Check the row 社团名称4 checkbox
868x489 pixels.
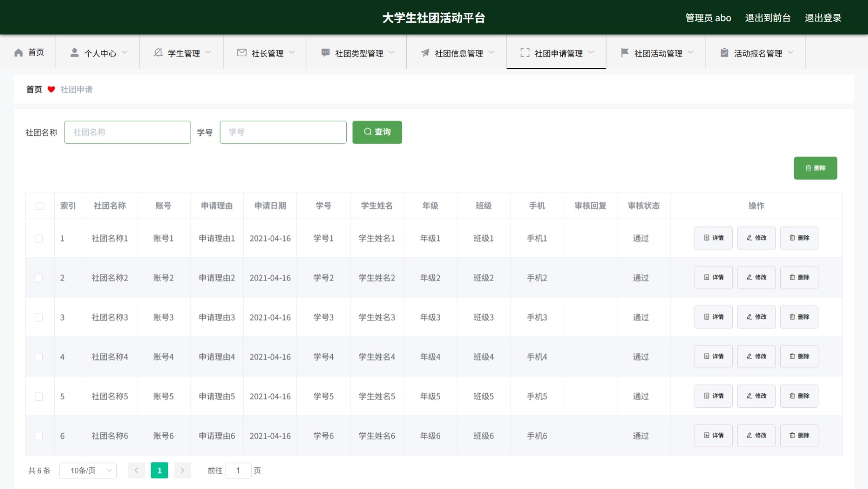(39, 357)
